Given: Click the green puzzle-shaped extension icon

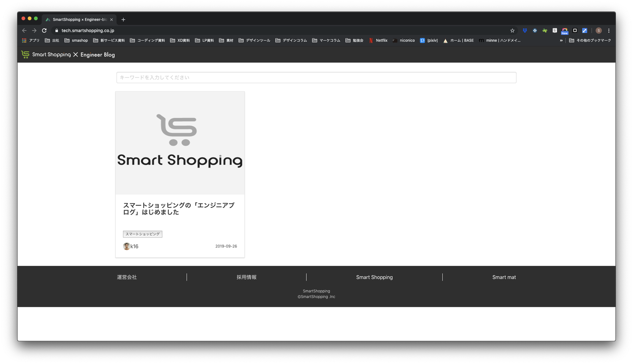Looking at the screenshot, I should tap(545, 31).
